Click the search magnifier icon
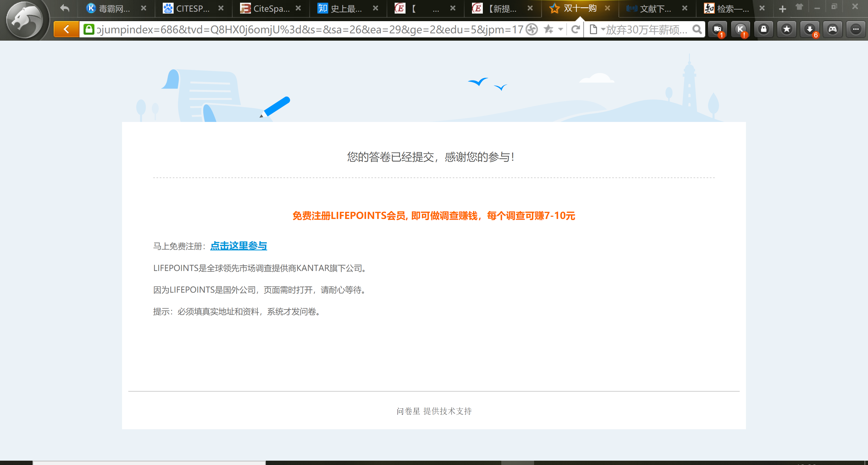Viewport: 868px width, 465px height. 697,30
